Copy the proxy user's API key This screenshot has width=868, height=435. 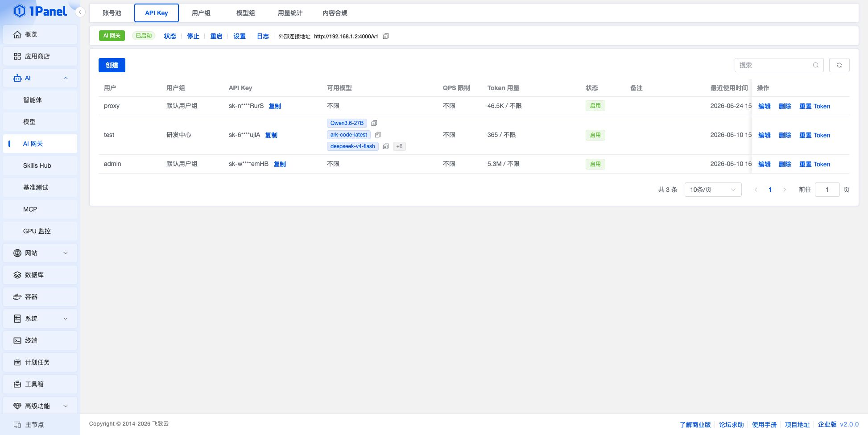coord(275,106)
